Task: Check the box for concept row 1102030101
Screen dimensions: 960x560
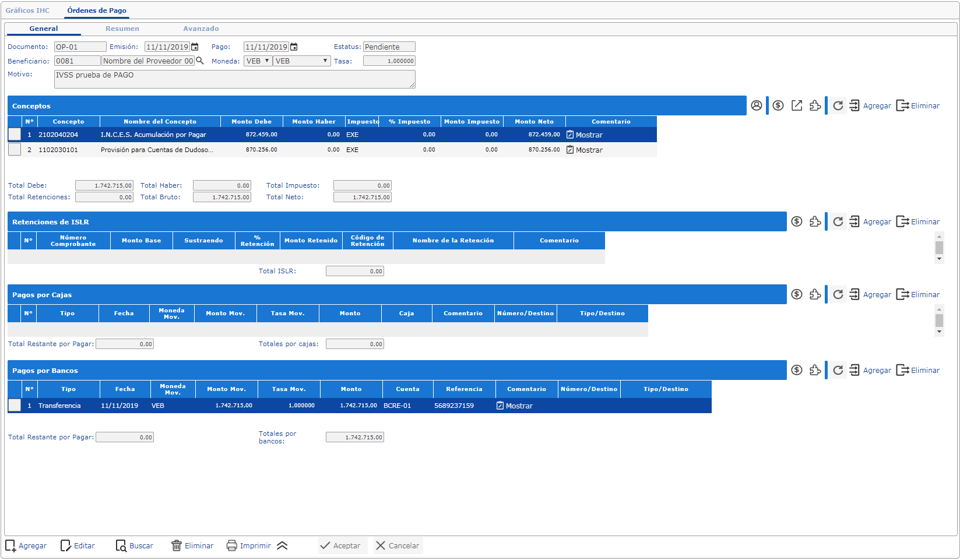Action: coord(15,150)
